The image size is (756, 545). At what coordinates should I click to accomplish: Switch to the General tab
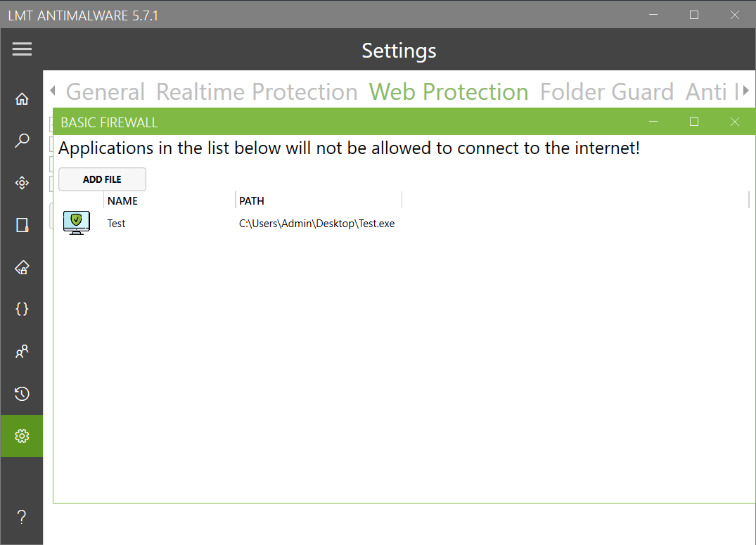[105, 92]
